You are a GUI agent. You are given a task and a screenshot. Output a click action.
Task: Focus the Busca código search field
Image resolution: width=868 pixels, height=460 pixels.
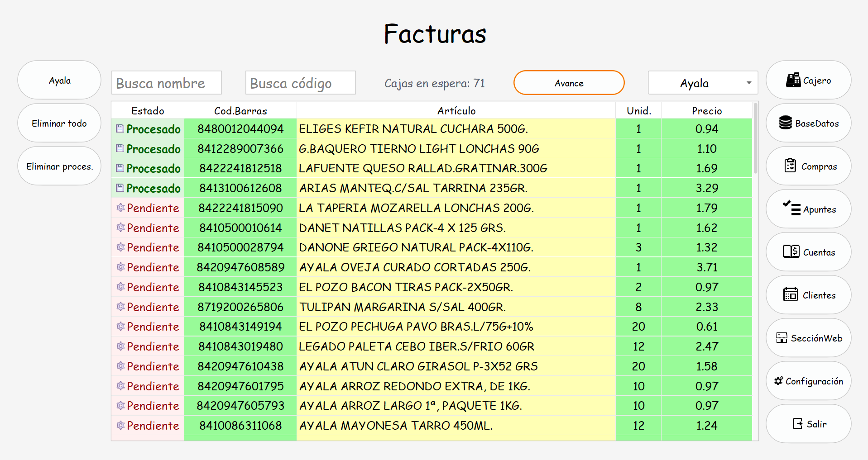point(301,83)
